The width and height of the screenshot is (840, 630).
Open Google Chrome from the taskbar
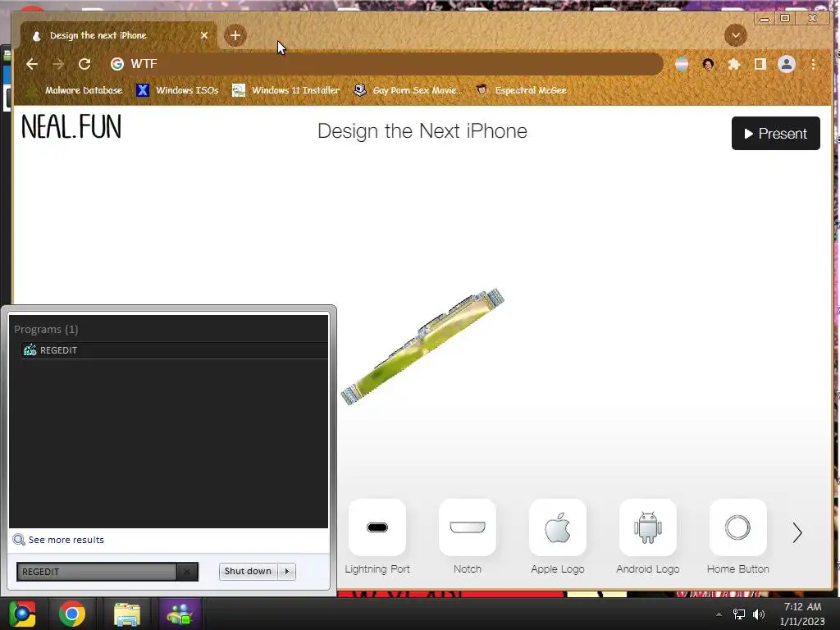[72, 614]
